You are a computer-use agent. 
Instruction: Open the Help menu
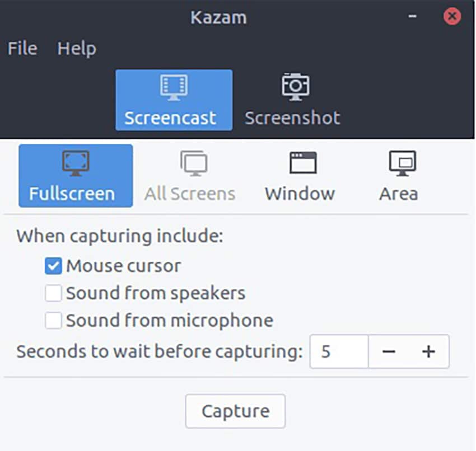(x=77, y=49)
